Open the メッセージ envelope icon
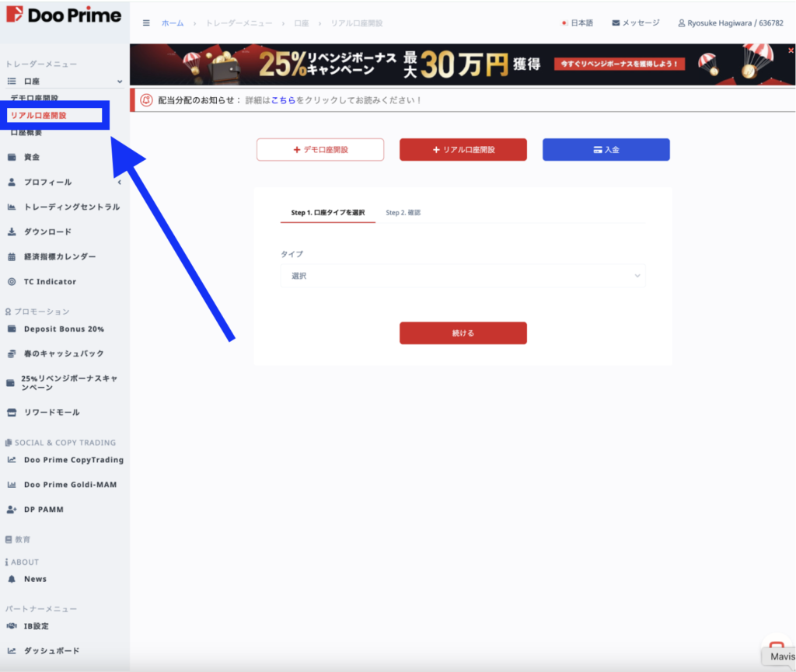The width and height of the screenshot is (796, 672). [x=616, y=23]
